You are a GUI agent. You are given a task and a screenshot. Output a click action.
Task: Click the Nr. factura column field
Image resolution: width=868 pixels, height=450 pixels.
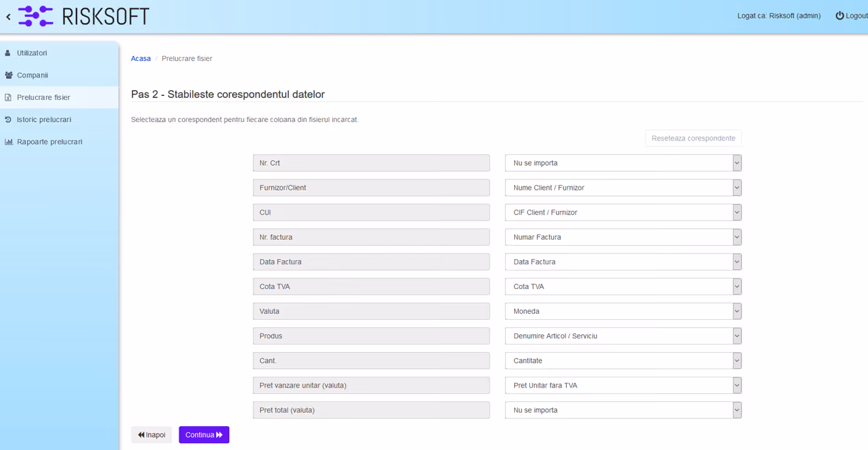(371, 237)
